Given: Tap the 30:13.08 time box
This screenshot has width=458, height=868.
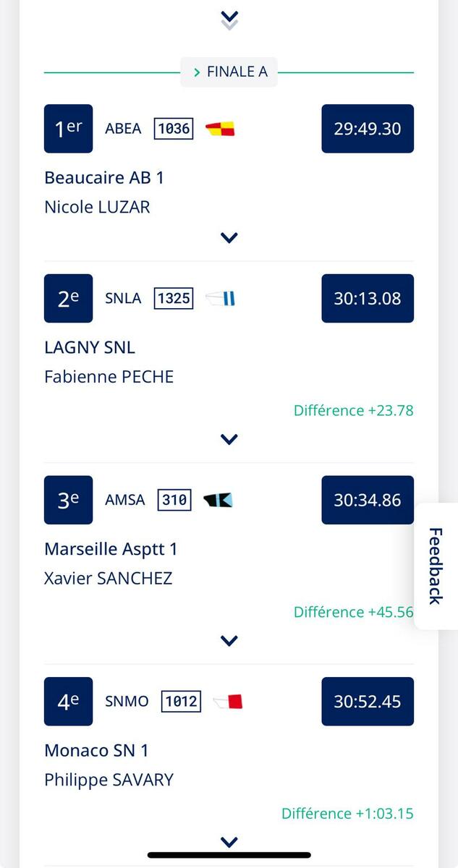Looking at the screenshot, I should [x=368, y=298].
